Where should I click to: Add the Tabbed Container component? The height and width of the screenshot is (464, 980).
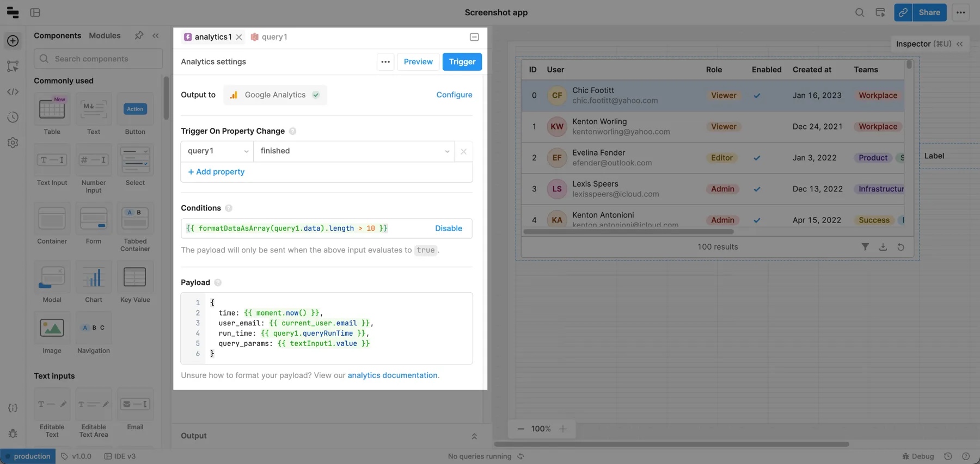coord(135,227)
